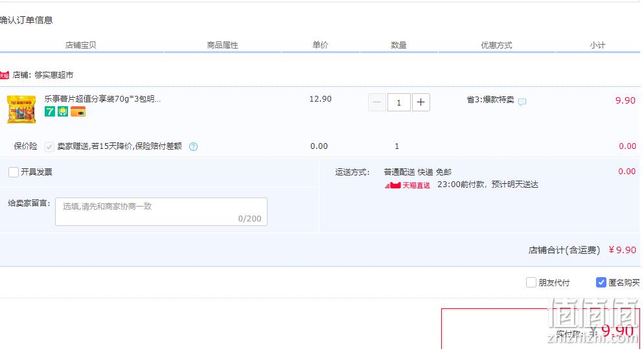Screen dimensions: 644x349
Task: Open the product title 乐事薯片超值分享装 link
Action: 102,99
